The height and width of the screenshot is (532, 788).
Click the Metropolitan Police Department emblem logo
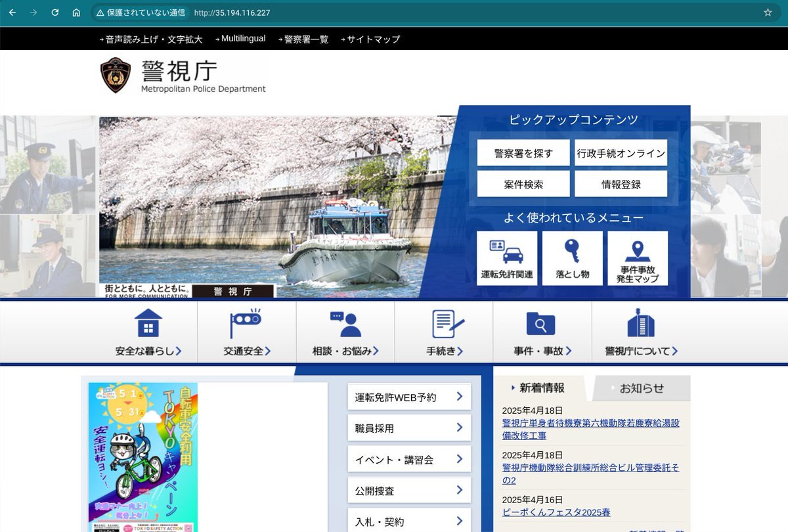click(115, 76)
